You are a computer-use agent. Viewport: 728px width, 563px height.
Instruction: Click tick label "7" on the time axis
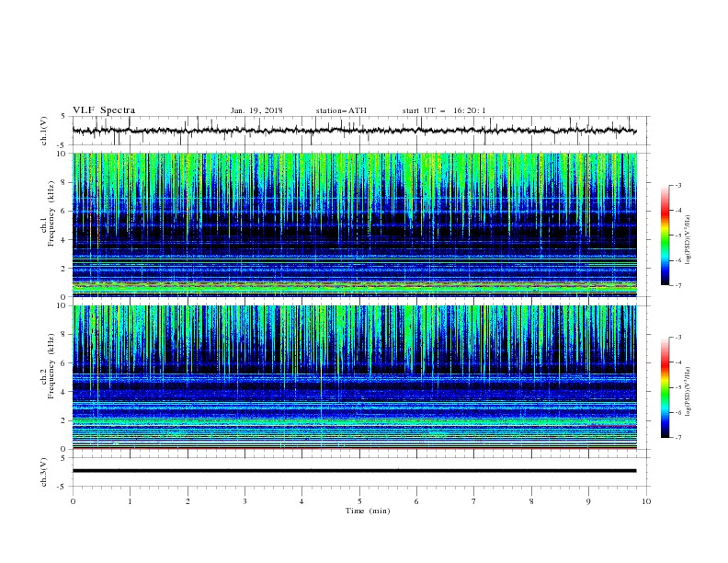point(474,501)
